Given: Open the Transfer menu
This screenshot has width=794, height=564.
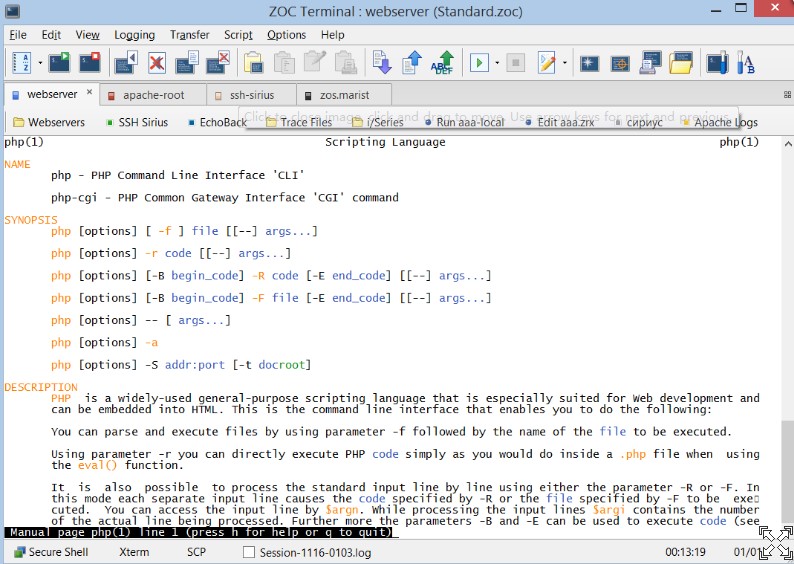Looking at the screenshot, I should click(189, 35).
